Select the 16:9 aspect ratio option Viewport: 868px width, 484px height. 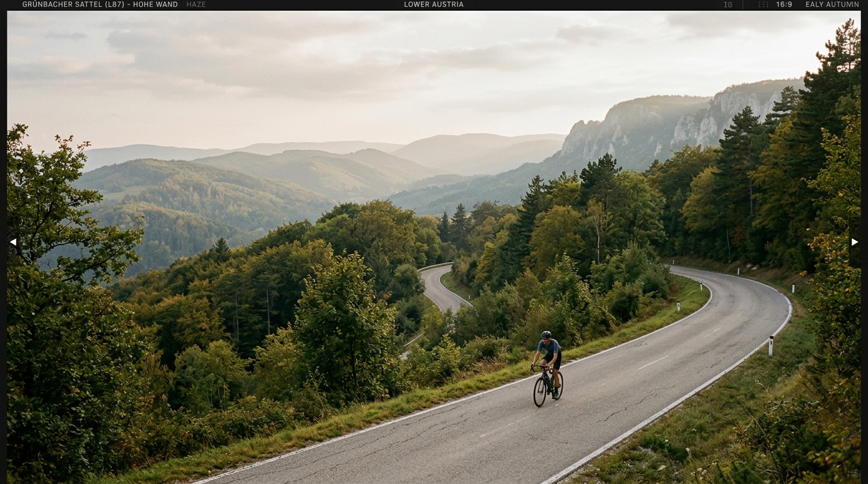[784, 4]
